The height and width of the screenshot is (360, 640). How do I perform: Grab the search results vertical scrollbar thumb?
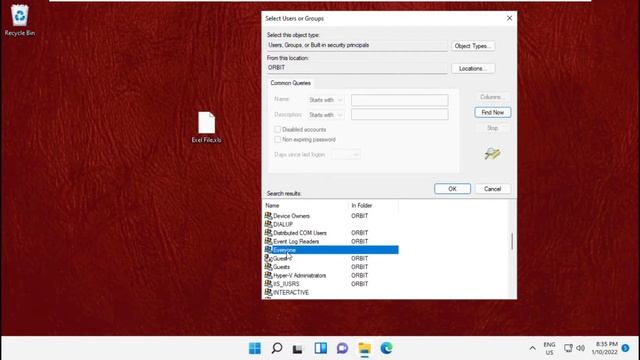512,241
